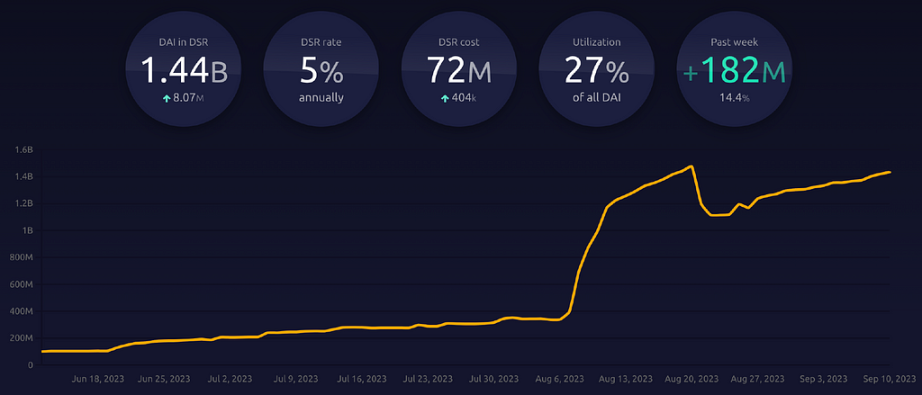Select the DSR rate circle card

(x=321, y=69)
